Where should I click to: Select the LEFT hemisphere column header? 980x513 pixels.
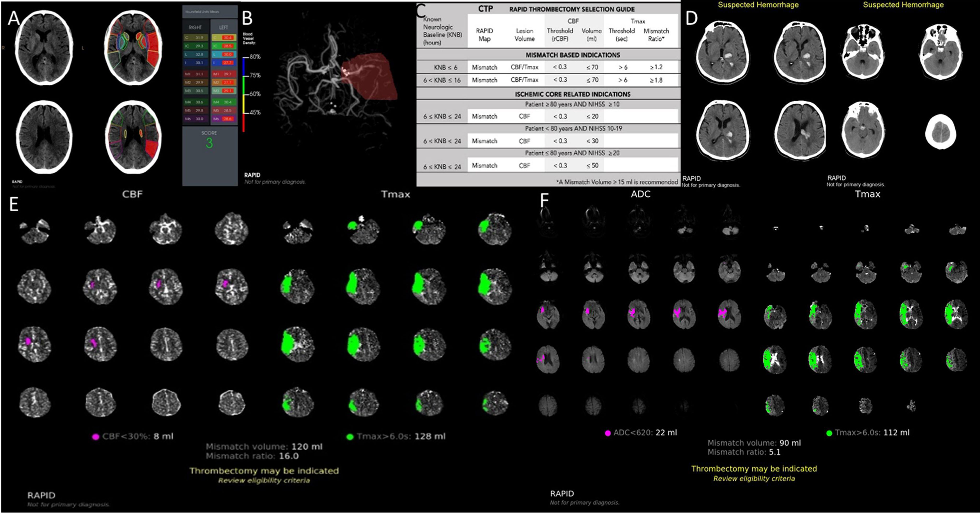pyautogui.click(x=224, y=27)
